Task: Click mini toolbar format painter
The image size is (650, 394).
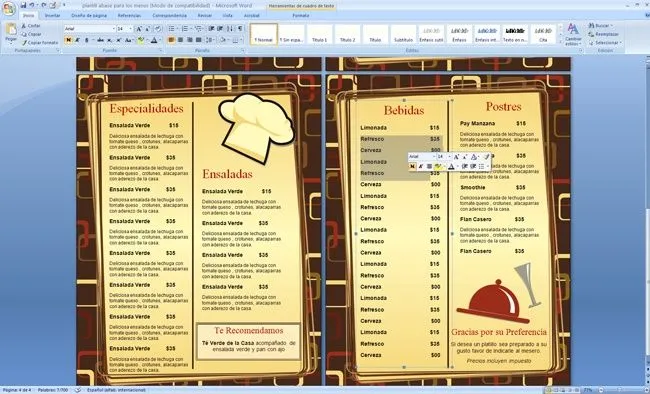Action: tap(487, 157)
